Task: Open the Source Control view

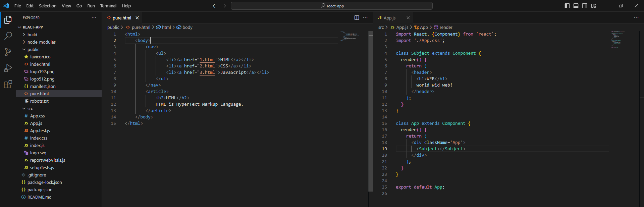Action: (x=8, y=52)
